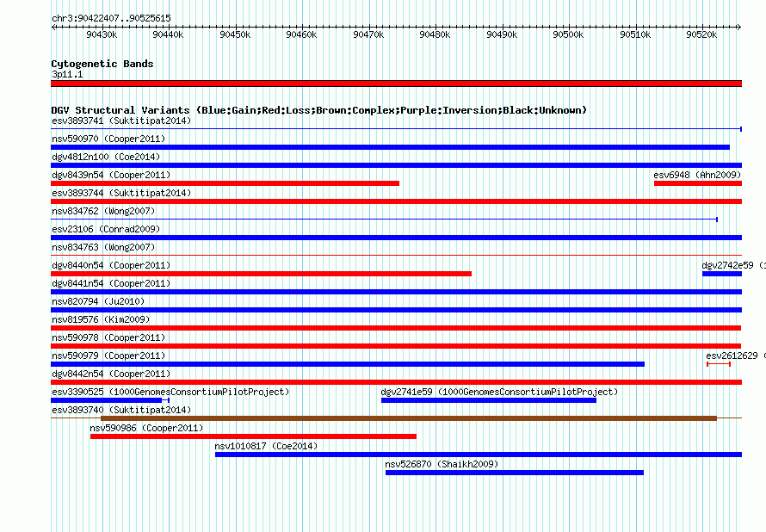Click the esv3893741 (Suktitipat2014) variant label

(x=121, y=121)
